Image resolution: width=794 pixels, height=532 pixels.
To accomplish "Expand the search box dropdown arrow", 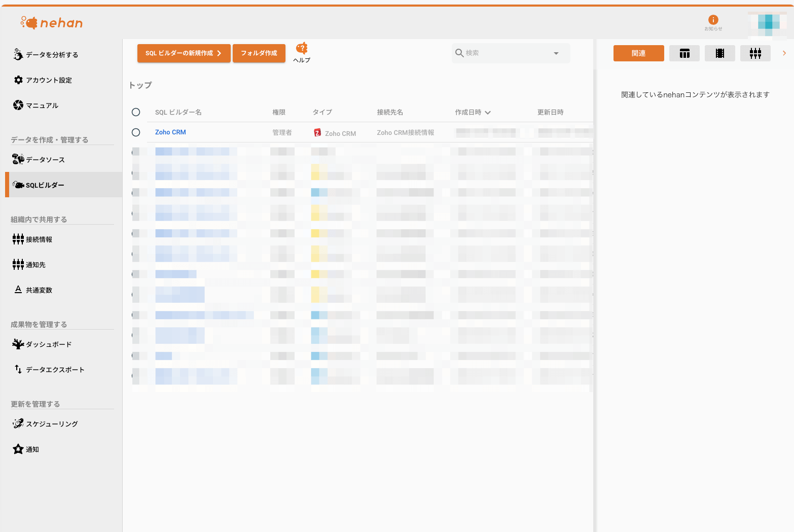I will click(x=556, y=53).
